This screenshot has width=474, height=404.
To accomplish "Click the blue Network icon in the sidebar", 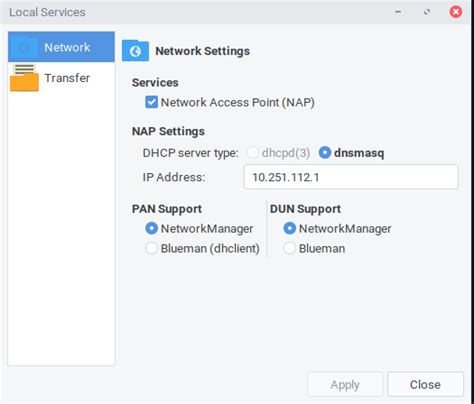I will click(24, 48).
